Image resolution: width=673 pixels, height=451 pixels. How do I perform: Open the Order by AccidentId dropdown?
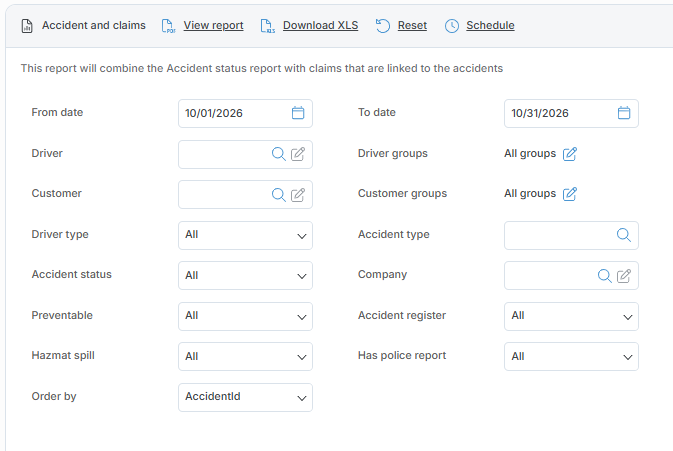(246, 397)
